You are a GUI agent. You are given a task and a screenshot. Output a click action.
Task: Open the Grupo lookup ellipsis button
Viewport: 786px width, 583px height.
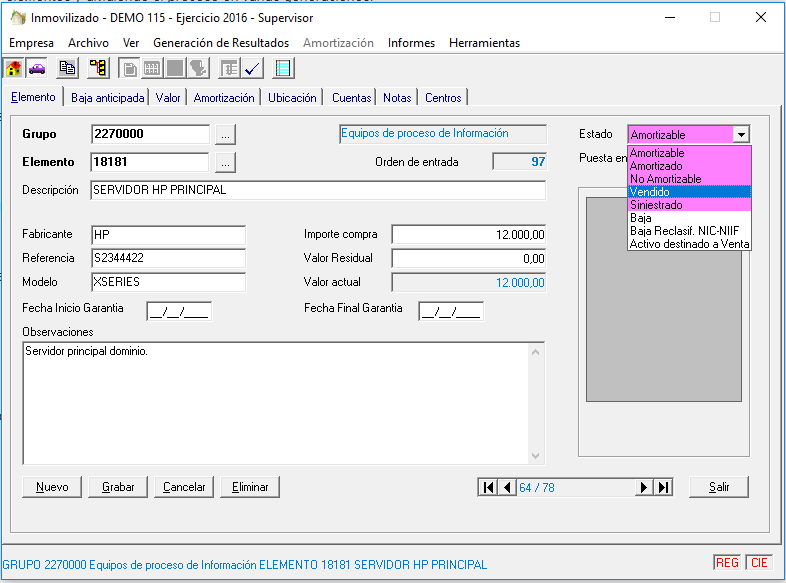[225, 134]
